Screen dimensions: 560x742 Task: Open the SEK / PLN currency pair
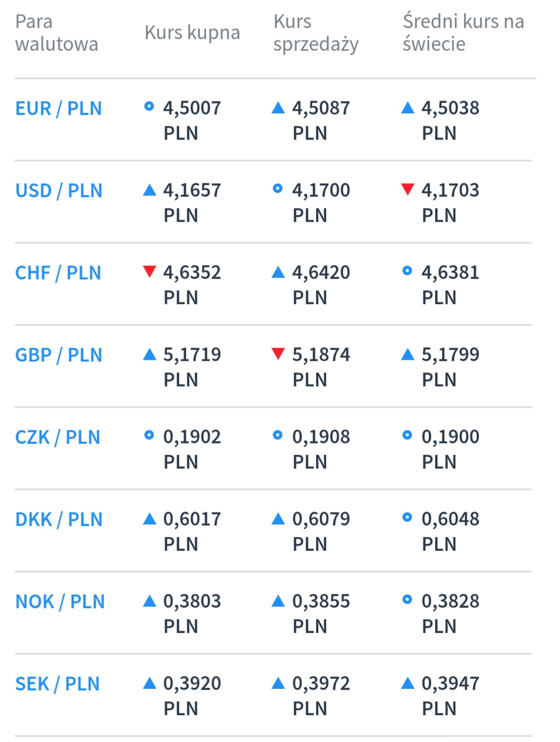57,685
